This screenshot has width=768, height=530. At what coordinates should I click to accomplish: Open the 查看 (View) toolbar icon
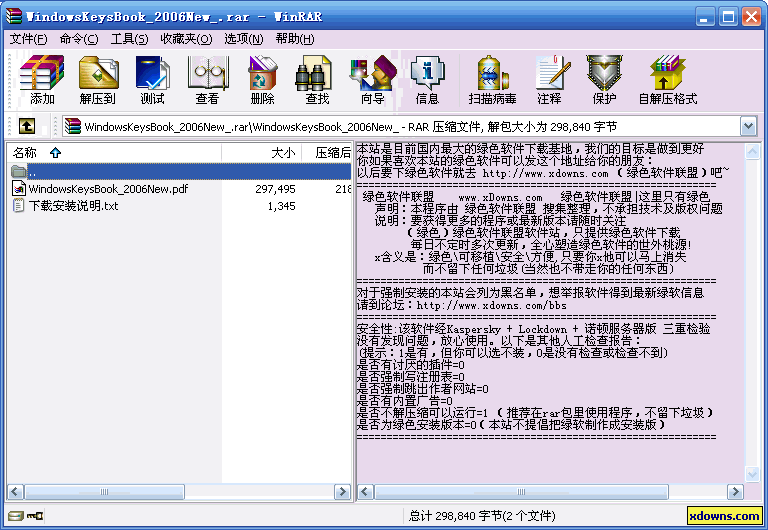click(208, 72)
